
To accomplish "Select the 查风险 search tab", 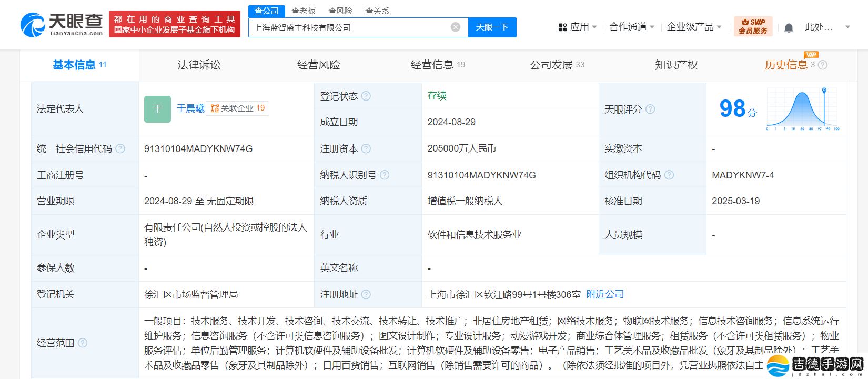I will (x=340, y=11).
